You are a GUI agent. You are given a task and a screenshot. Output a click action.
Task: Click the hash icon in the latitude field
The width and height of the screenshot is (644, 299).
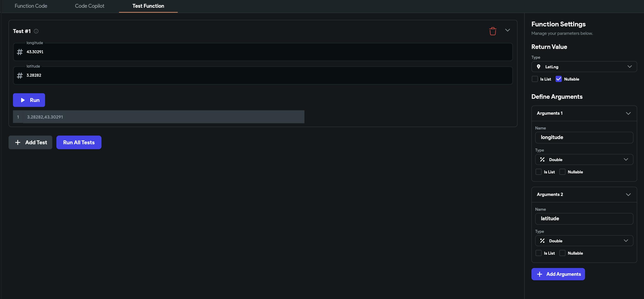(20, 75)
